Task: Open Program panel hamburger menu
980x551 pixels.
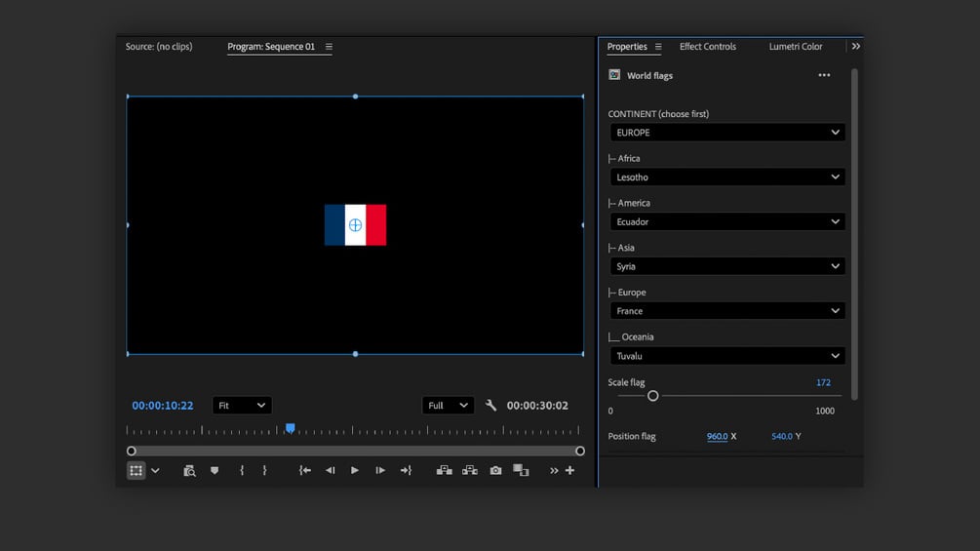Action: point(329,46)
